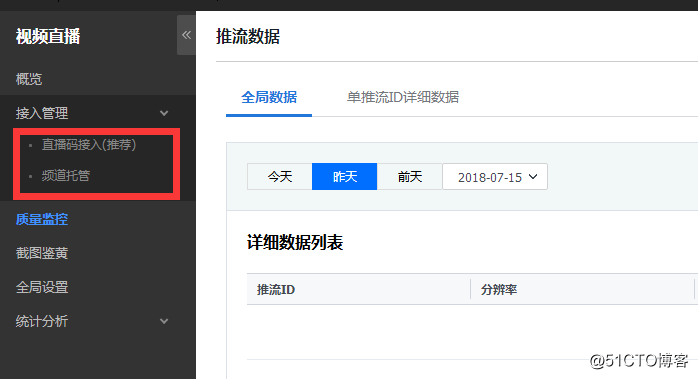Collapse the sidebar with the double-arrow icon
The width and height of the screenshot is (698, 379).
[186, 35]
